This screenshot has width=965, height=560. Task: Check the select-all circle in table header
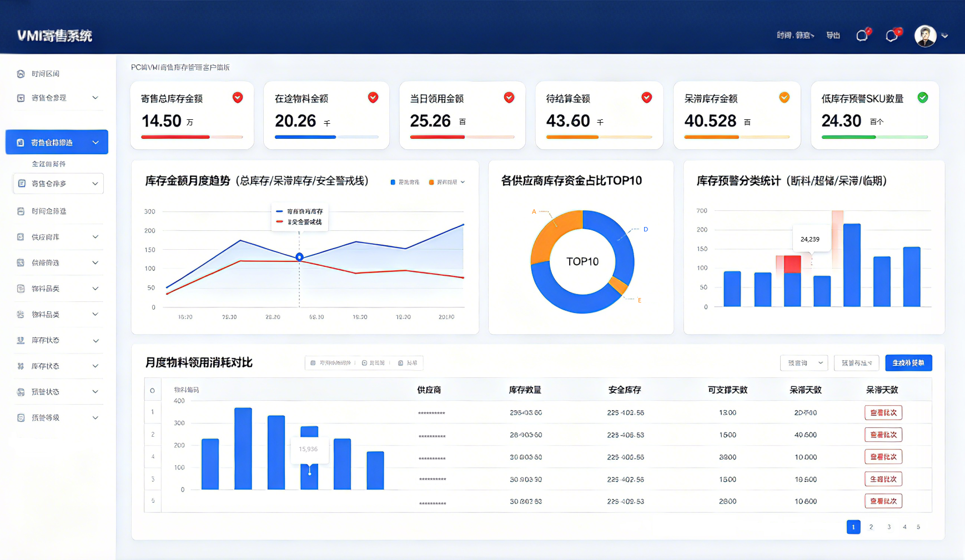[x=152, y=391]
